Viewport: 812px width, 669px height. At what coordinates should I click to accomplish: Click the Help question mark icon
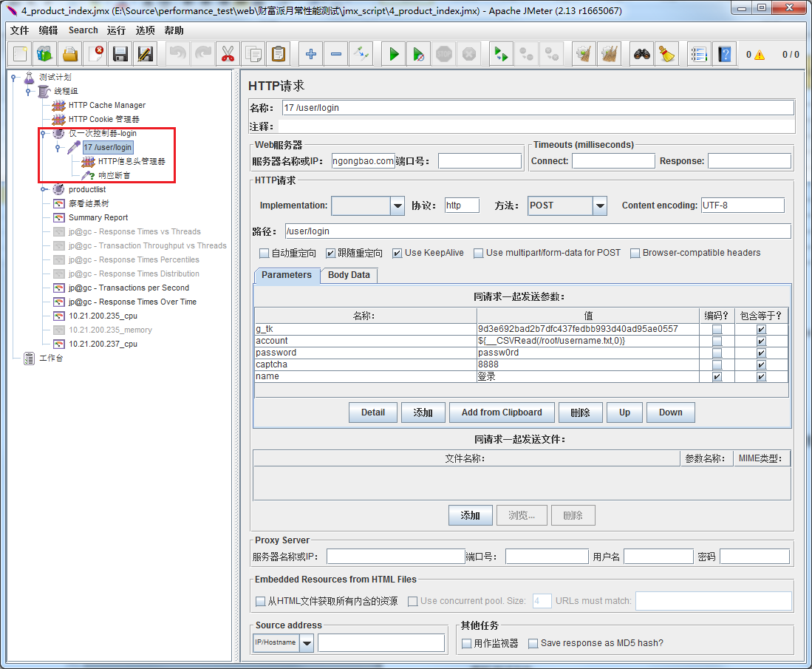pyautogui.click(x=725, y=54)
